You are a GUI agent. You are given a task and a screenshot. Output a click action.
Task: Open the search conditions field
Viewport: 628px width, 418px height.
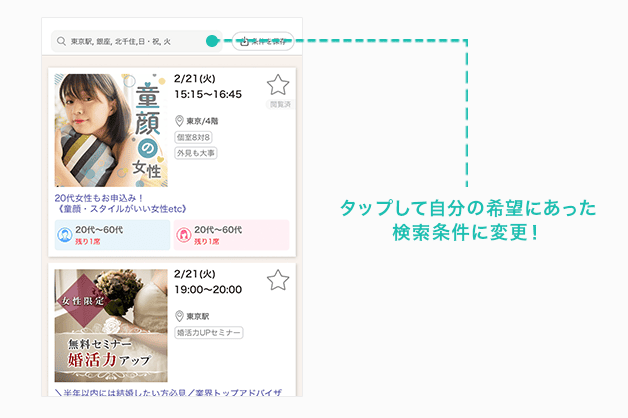tap(137, 41)
